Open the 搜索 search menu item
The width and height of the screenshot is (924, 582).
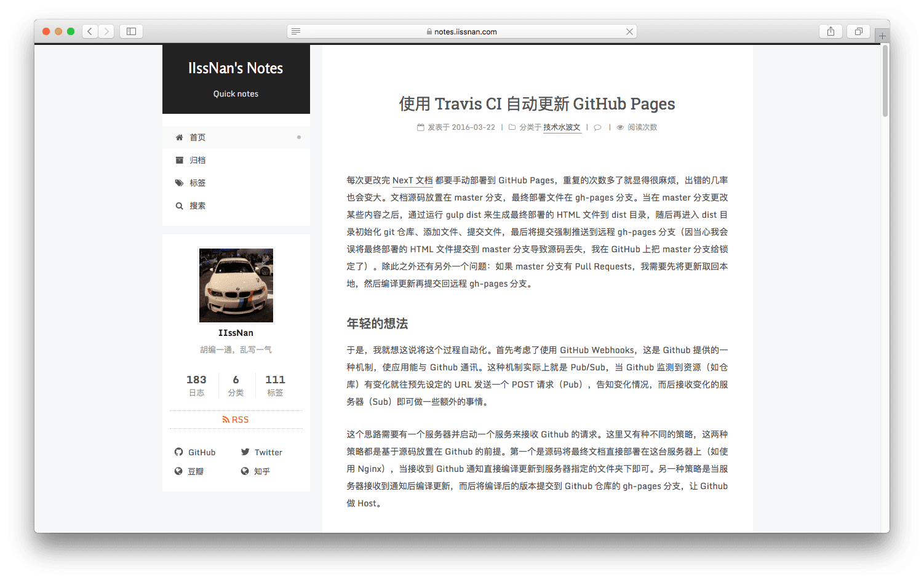236,205
